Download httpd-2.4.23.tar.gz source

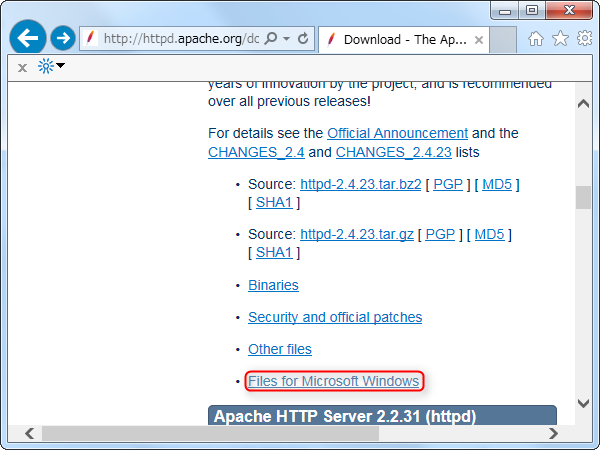coord(357,234)
